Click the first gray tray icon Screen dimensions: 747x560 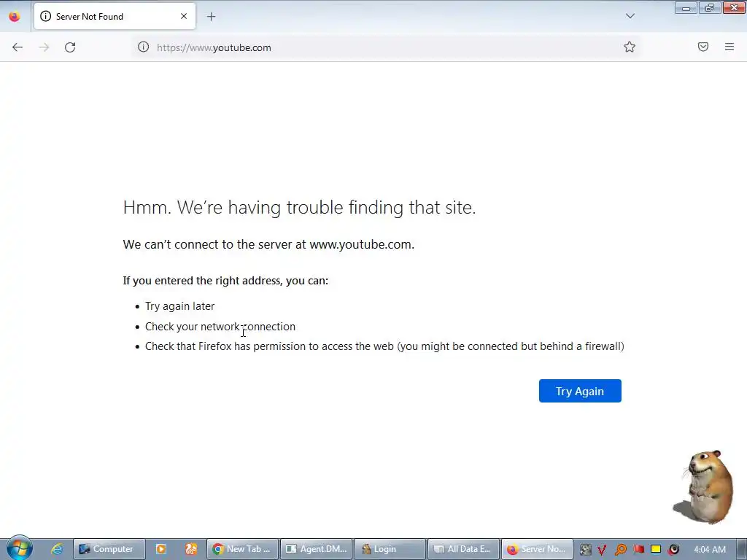pos(586,550)
